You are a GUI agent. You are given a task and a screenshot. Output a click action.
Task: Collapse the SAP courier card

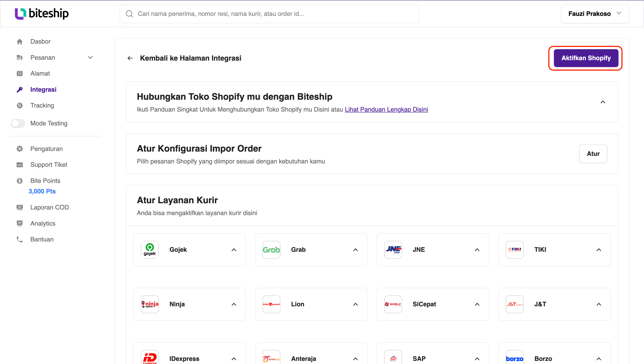(x=477, y=359)
